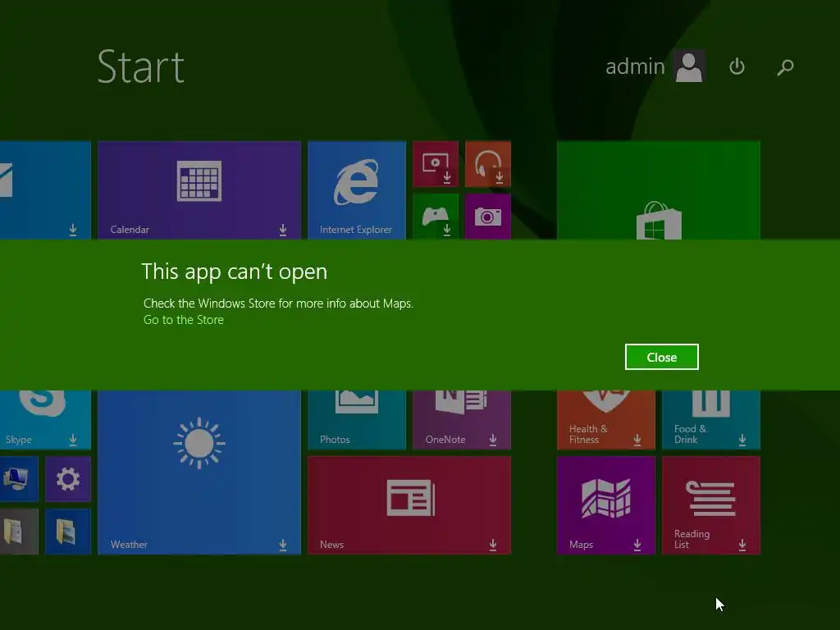Open the Food & Drink tile
This screenshot has height=630, width=840.
pos(711,419)
